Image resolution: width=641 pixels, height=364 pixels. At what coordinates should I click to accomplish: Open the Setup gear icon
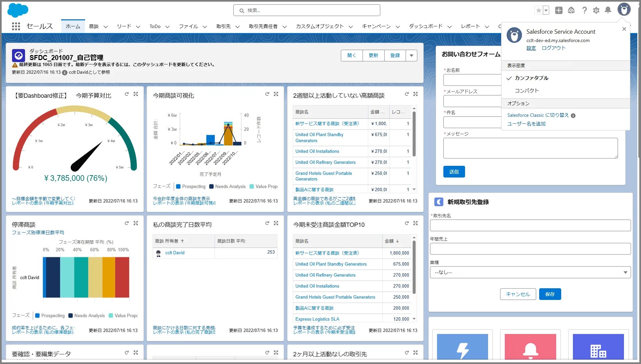click(596, 10)
